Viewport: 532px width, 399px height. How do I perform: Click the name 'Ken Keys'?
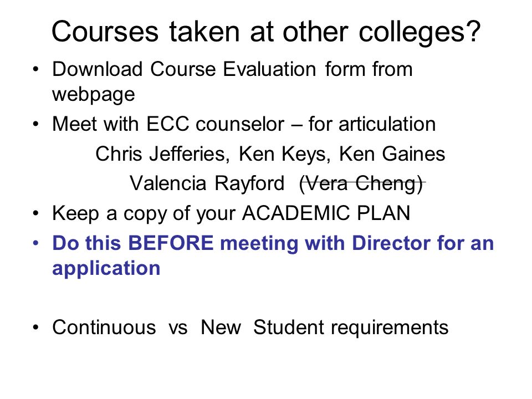point(282,154)
